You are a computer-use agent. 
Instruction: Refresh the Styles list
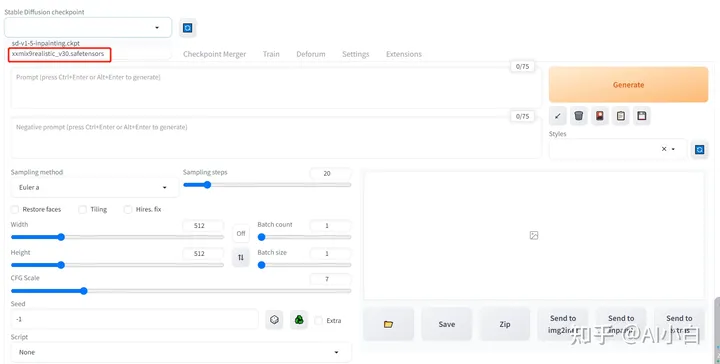coord(699,150)
